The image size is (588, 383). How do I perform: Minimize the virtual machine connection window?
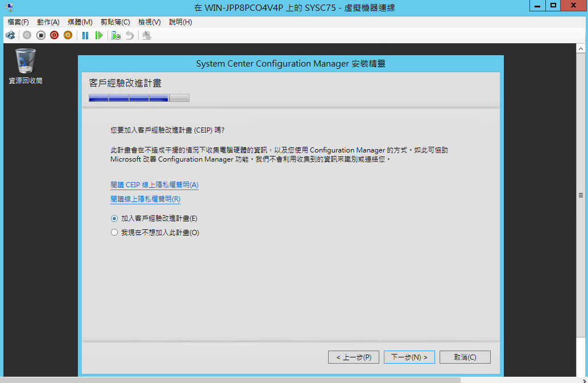537,6
